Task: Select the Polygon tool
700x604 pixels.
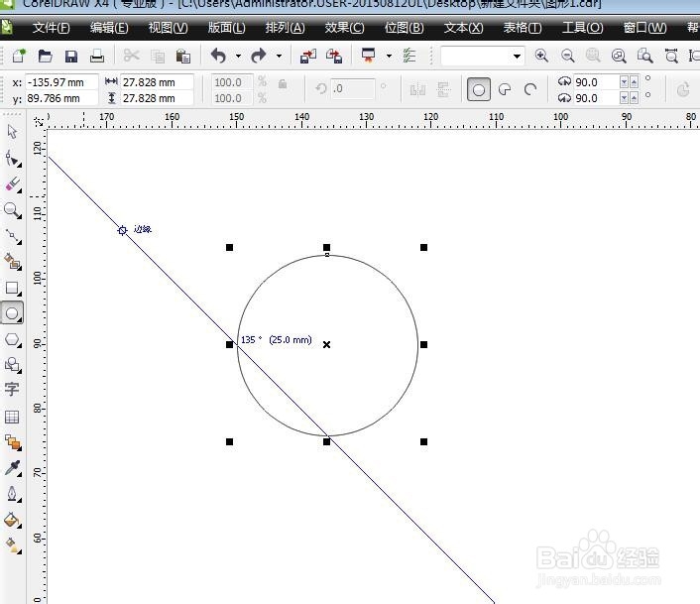Action: [13, 340]
